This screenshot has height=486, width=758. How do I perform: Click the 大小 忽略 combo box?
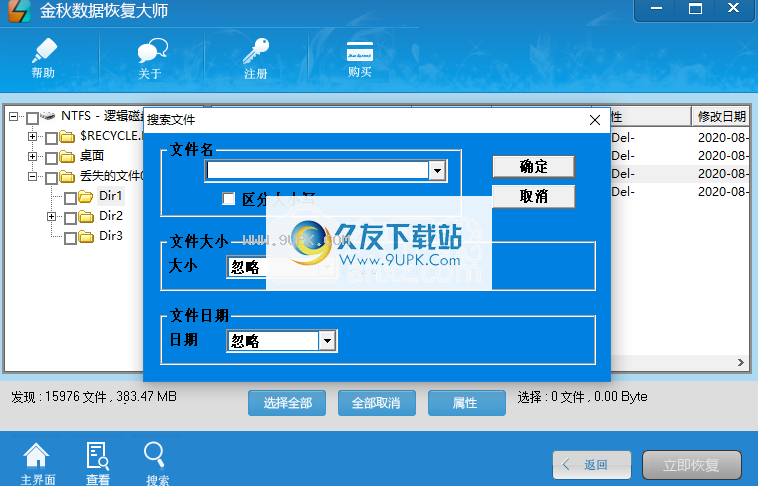coord(281,267)
